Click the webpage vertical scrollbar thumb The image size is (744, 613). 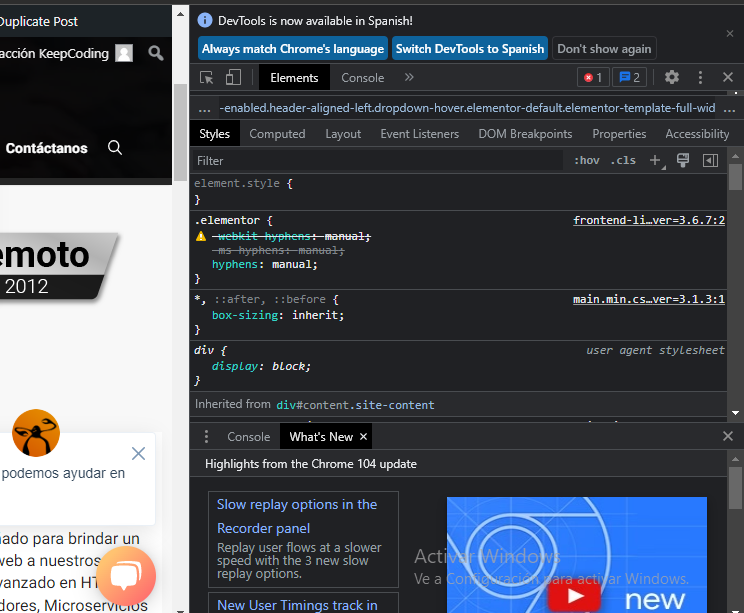tap(180, 133)
